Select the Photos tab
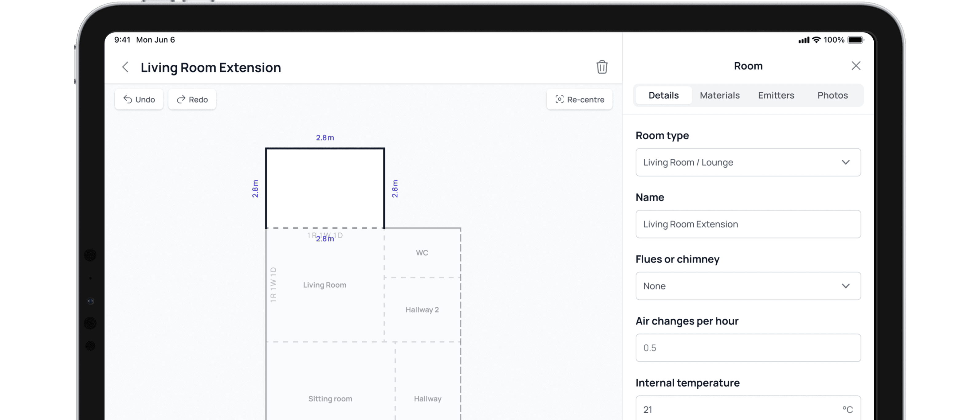980x420 pixels. [x=832, y=95]
